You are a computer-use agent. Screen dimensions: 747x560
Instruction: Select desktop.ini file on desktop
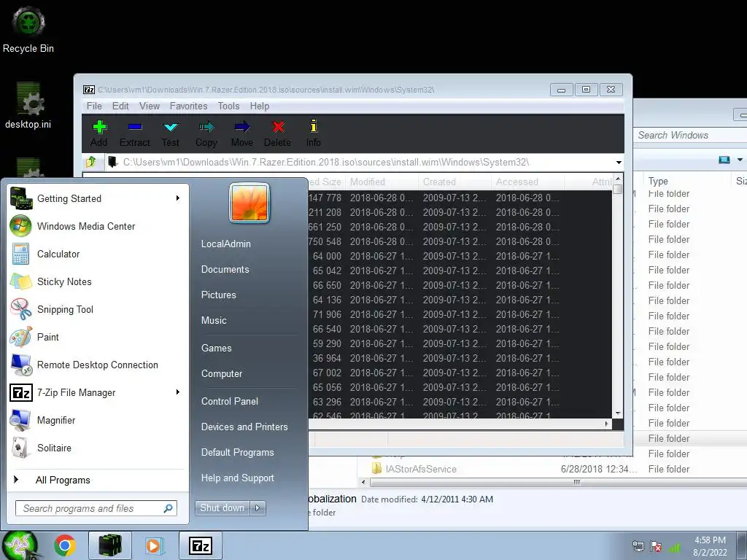[x=28, y=106]
